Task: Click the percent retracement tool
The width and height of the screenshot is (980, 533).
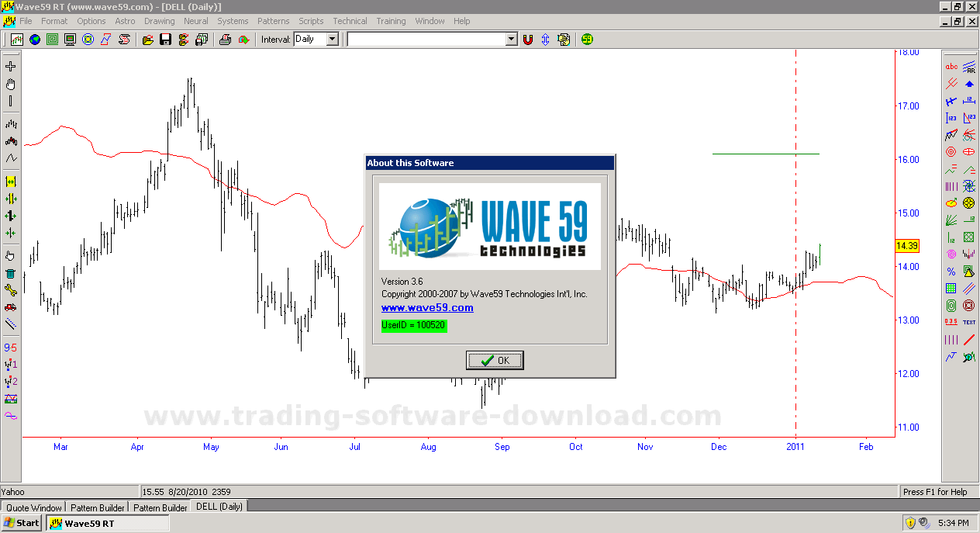Action: (x=951, y=272)
